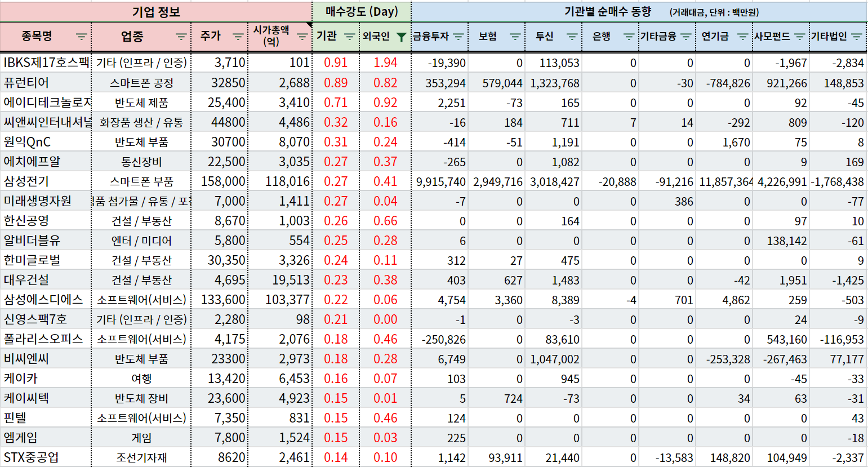The height and width of the screenshot is (467, 868).
Task: Select the 케이씨텍 stock name cell
Action: click(x=46, y=398)
